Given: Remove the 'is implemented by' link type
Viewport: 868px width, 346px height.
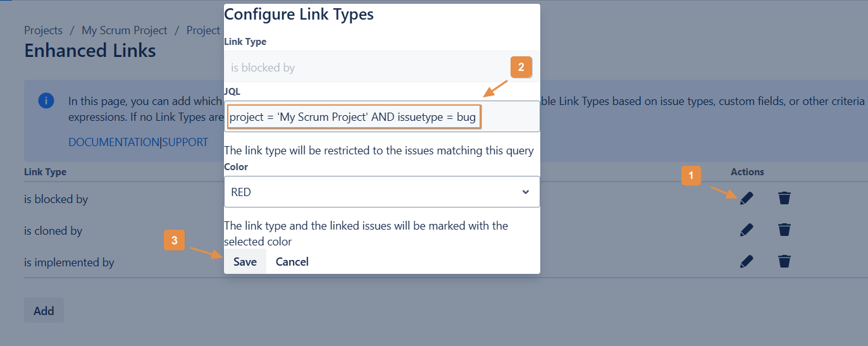Looking at the screenshot, I should click(x=784, y=261).
